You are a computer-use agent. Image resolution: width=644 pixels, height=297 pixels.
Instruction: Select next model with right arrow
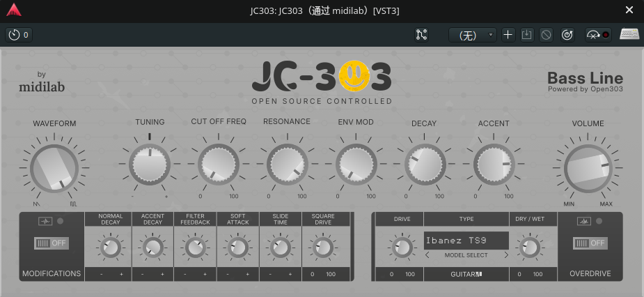click(x=506, y=255)
